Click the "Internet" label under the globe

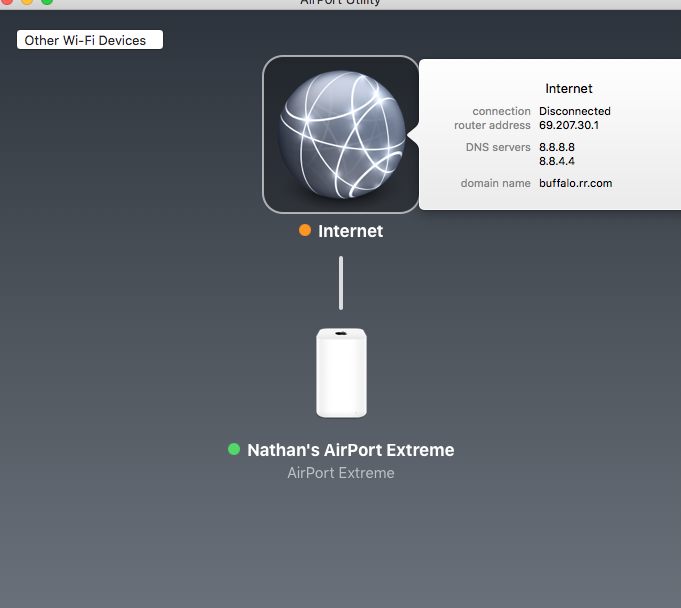350,231
